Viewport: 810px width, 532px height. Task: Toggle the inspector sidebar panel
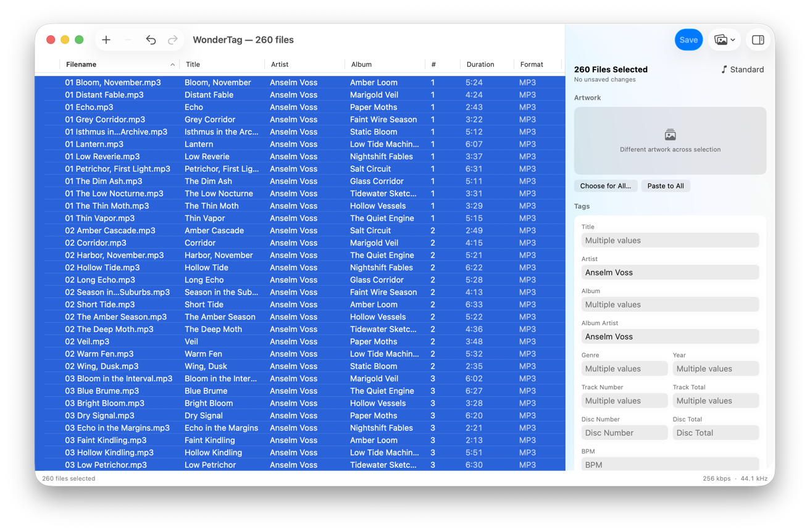coord(758,40)
